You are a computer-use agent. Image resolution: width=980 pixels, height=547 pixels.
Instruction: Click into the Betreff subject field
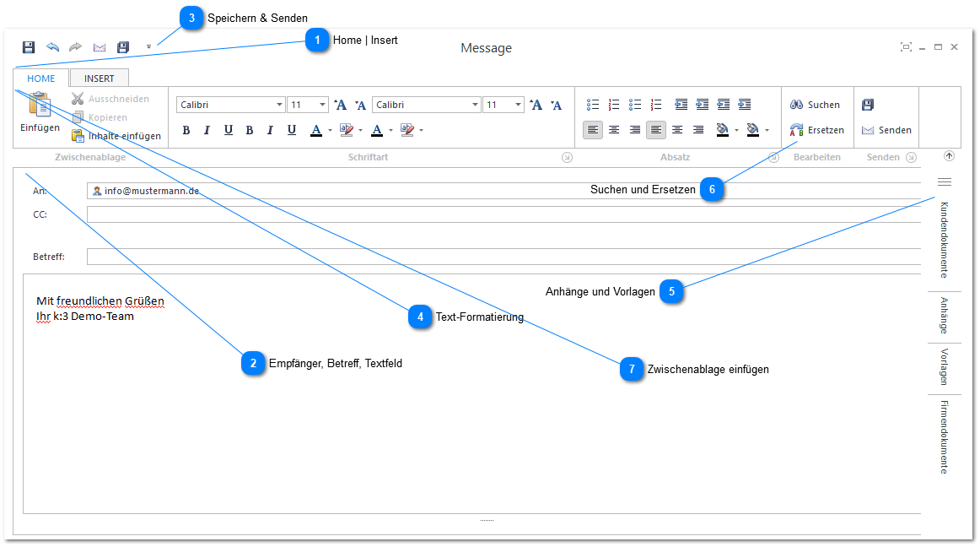click(503, 257)
